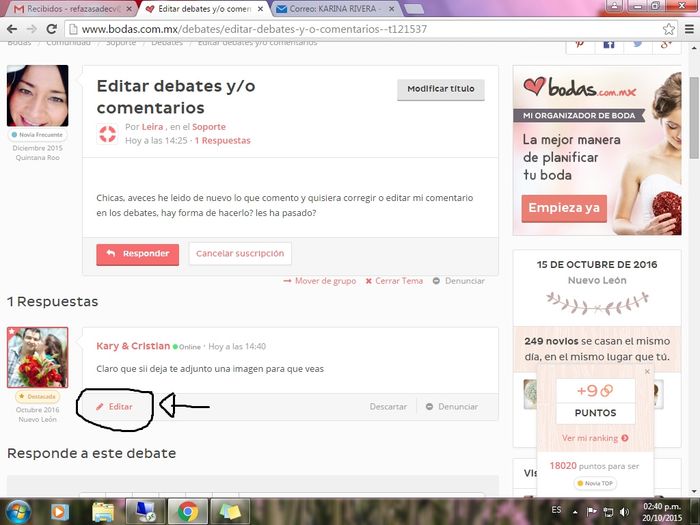Click the red Responder button
This screenshot has height=525, width=700.
(138, 254)
